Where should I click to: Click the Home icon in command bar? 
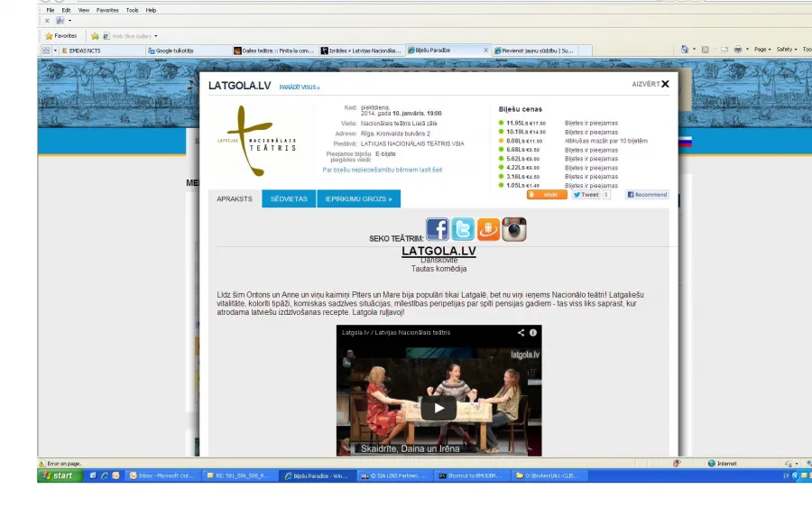pos(685,50)
